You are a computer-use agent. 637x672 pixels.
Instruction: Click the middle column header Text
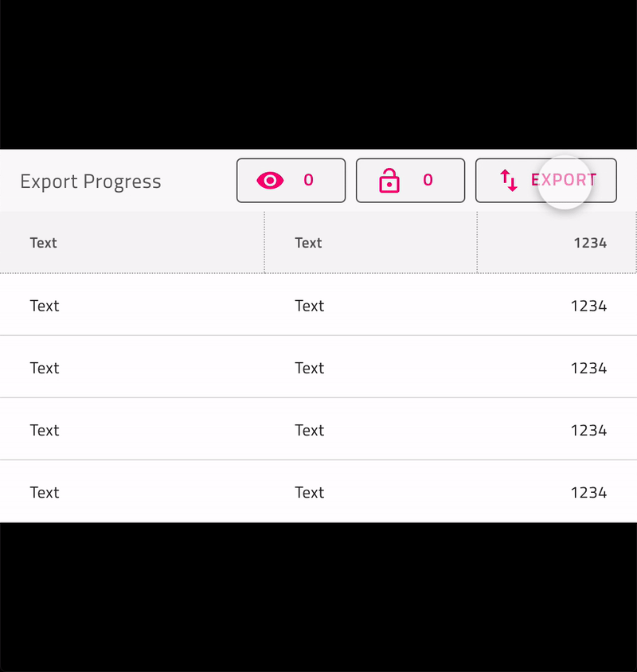pyautogui.click(x=308, y=243)
